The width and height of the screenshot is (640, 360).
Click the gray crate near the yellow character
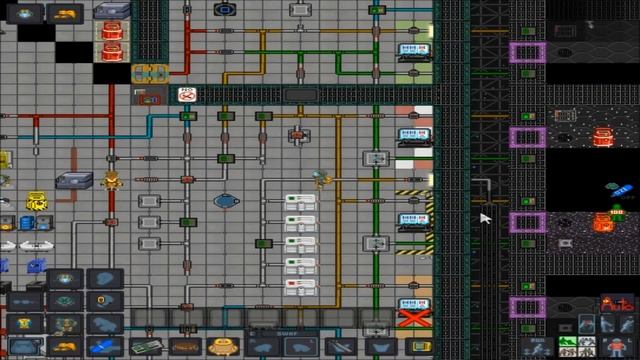click(x=74, y=180)
